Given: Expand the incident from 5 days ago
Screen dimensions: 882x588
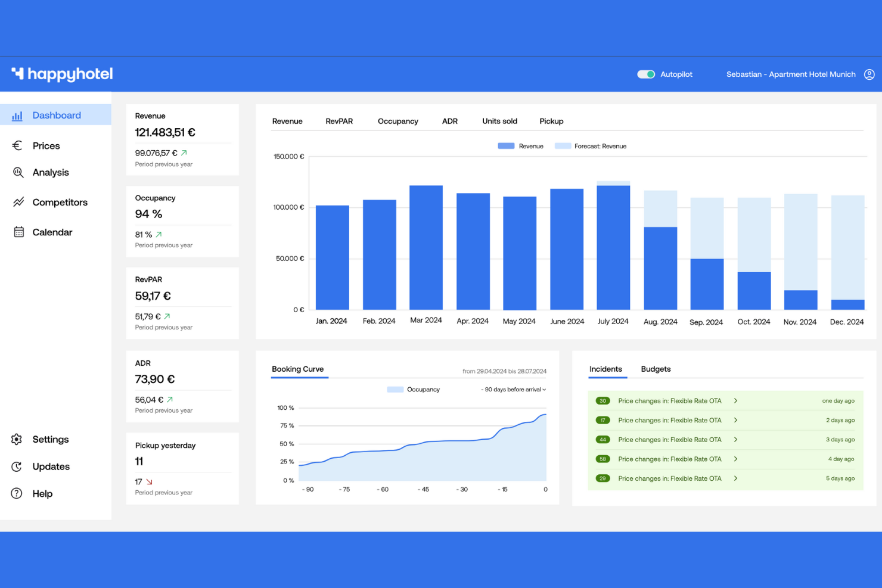Looking at the screenshot, I should [x=736, y=478].
